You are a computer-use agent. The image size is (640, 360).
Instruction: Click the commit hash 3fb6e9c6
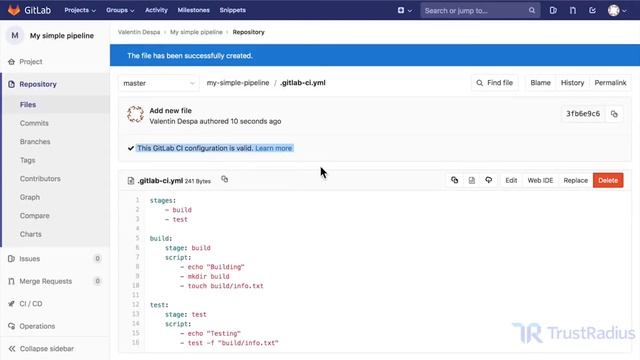[x=583, y=114]
